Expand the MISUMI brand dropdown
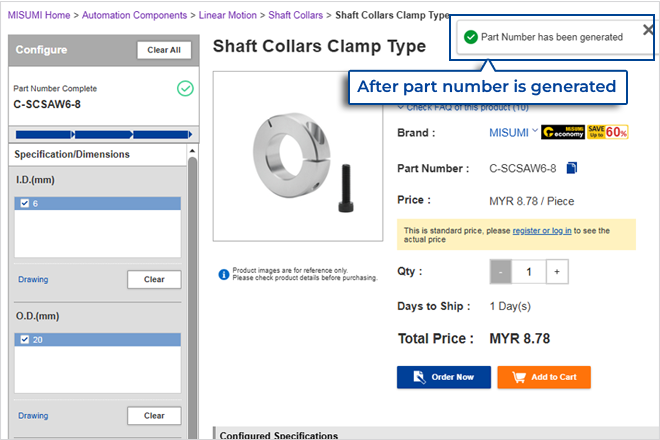 point(534,130)
